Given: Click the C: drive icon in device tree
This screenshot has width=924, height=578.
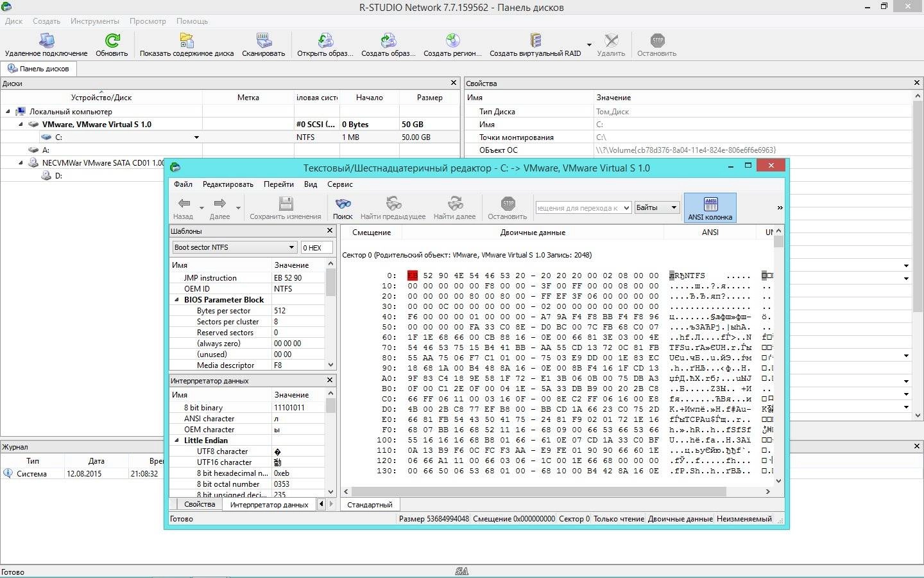Looking at the screenshot, I should [46, 137].
